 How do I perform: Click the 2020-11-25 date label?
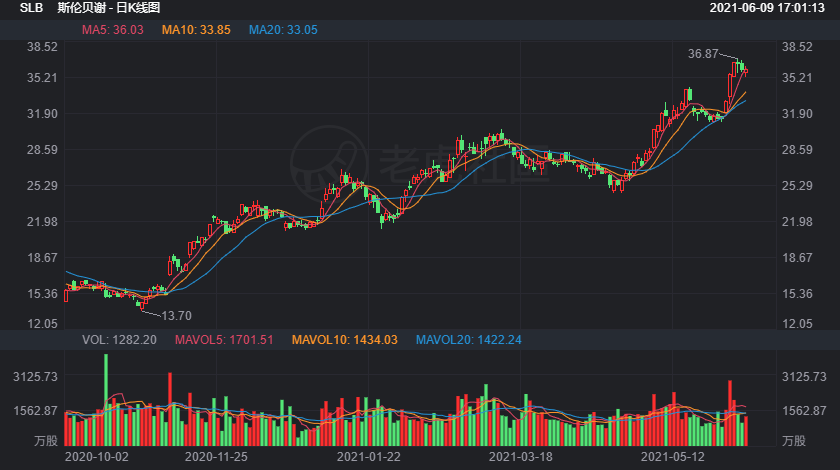click(216, 457)
